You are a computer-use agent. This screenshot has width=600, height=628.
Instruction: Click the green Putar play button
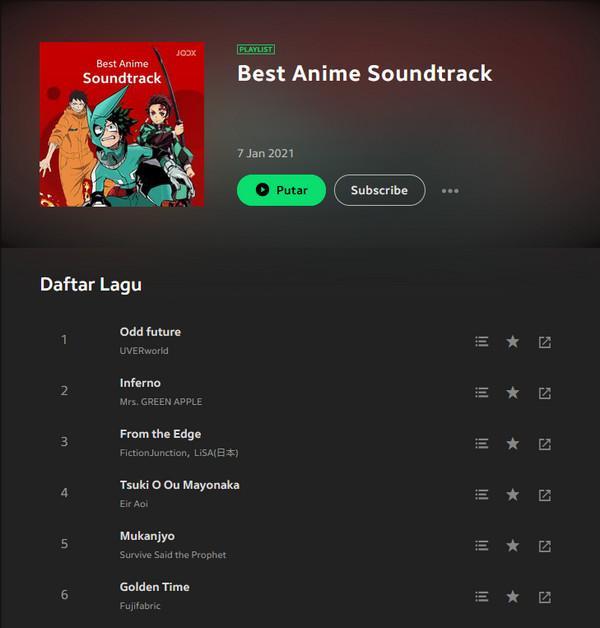tap(281, 190)
